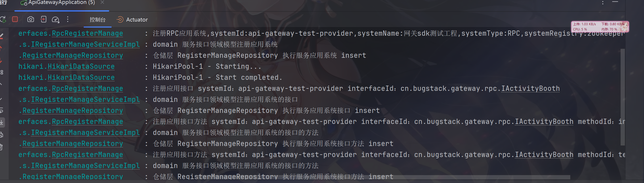Open HikariDataSource link on the Starting line
644x183 pixels.
pos(81,66)
